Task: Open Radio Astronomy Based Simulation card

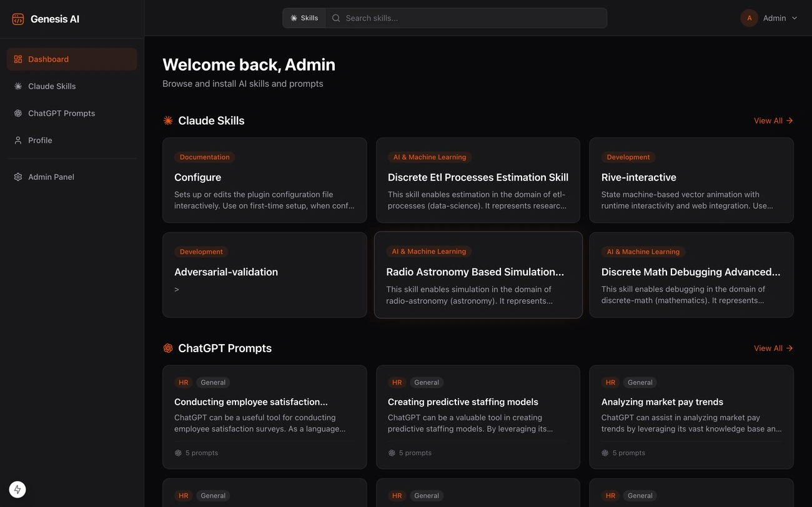Action: (478, 275)
